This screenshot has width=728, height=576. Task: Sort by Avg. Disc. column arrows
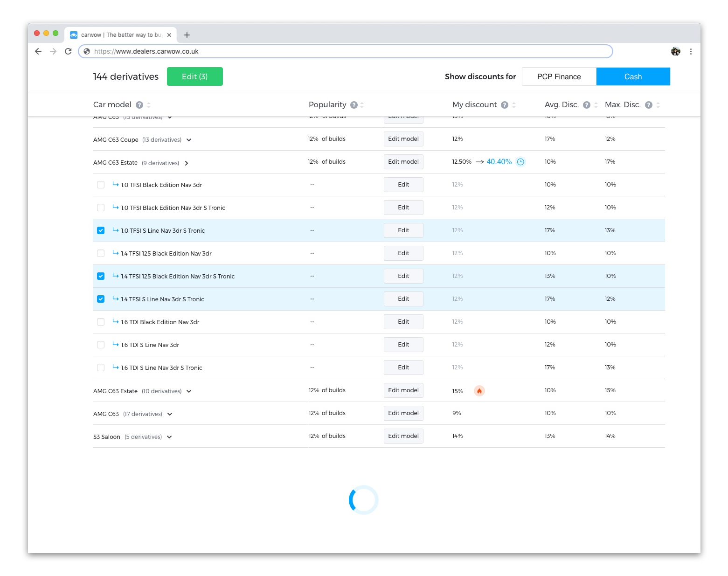[x=596, y=105]
